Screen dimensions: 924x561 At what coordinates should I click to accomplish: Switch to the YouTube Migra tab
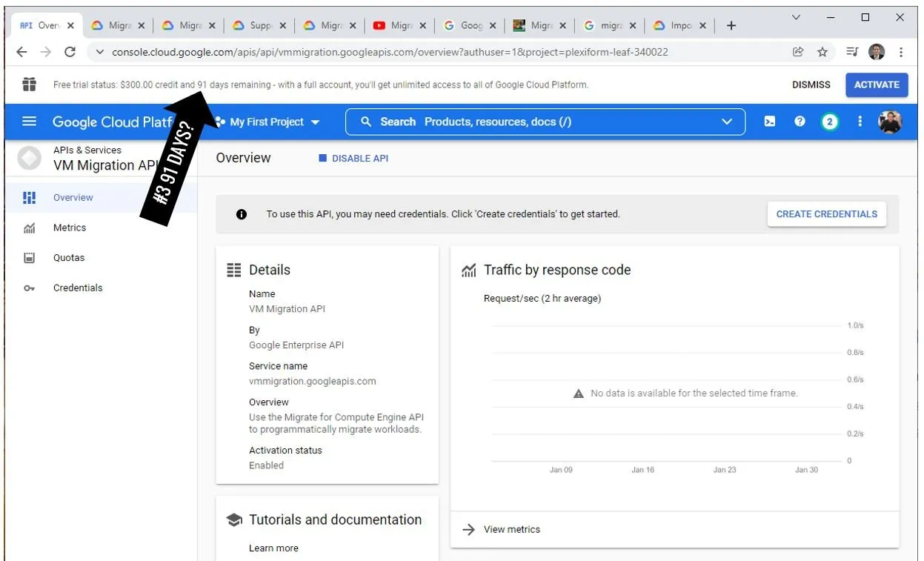click(x=400, y=25)
